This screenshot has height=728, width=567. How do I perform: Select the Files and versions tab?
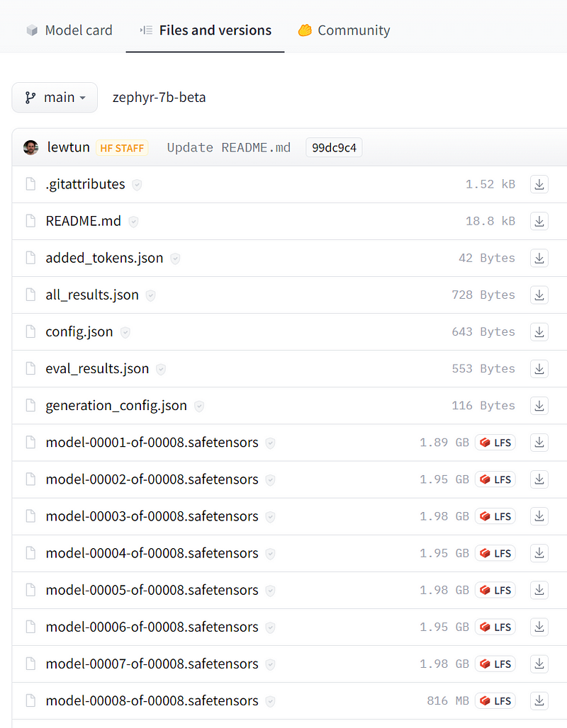(x=206, y=30)
